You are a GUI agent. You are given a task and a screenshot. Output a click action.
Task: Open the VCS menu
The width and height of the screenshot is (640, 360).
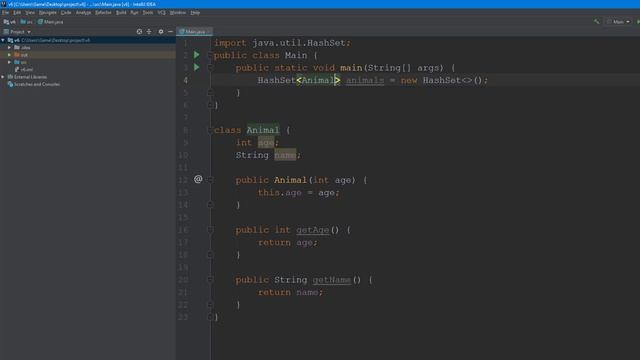(162, 13)
